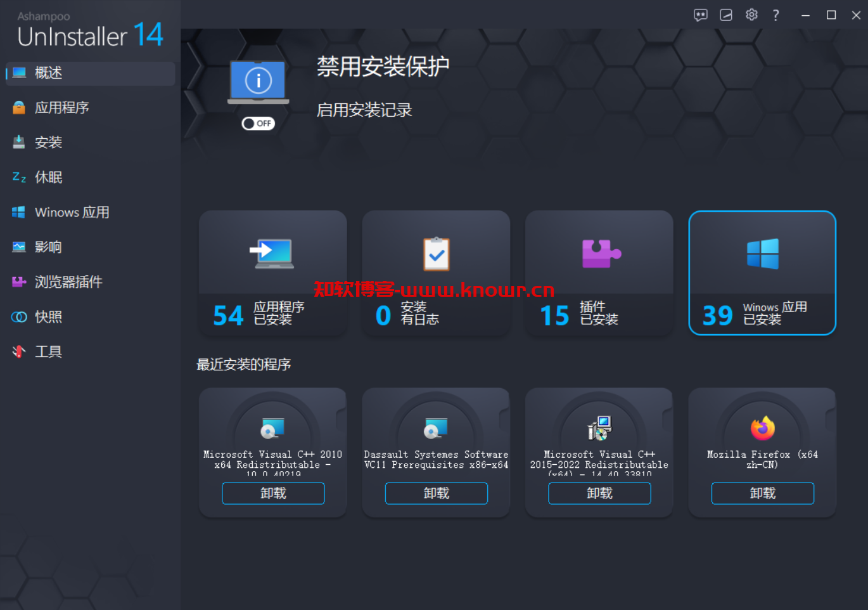Image resolution: width=868 pixels, height=610 pixels.
Task: Open the 54 应用程序 已安装 tile
Action: (x=273, y=273)
